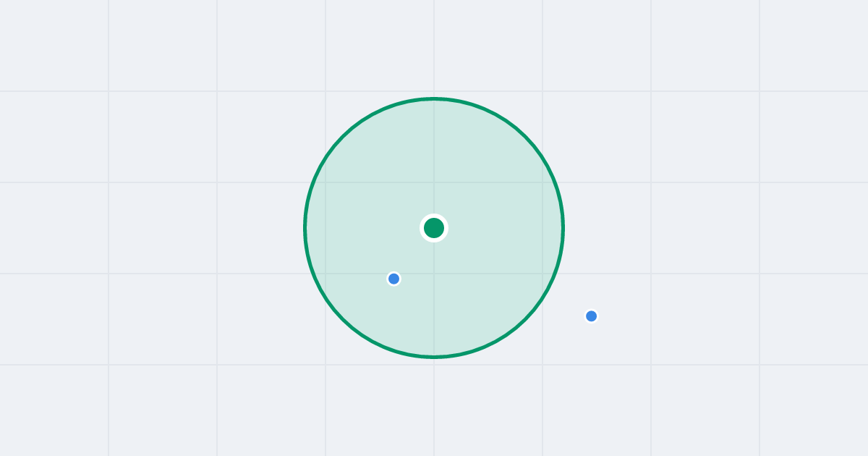Select the blue dot outside the green circle

591,316
